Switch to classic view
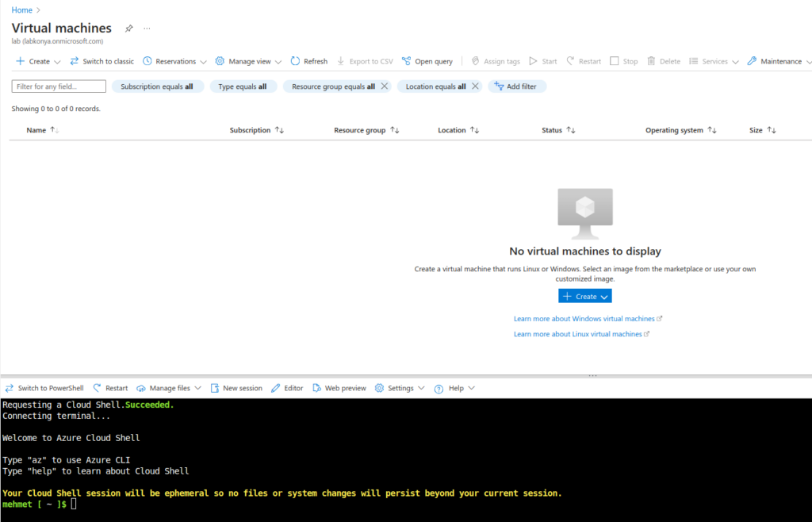Screen dimensions: 812x522 coord(102,61)
